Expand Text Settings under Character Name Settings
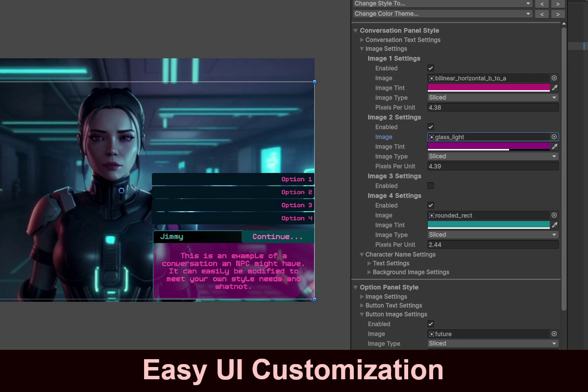Viewport: 588px width, 392px height. pyautogui.click(x=369, y=263)
